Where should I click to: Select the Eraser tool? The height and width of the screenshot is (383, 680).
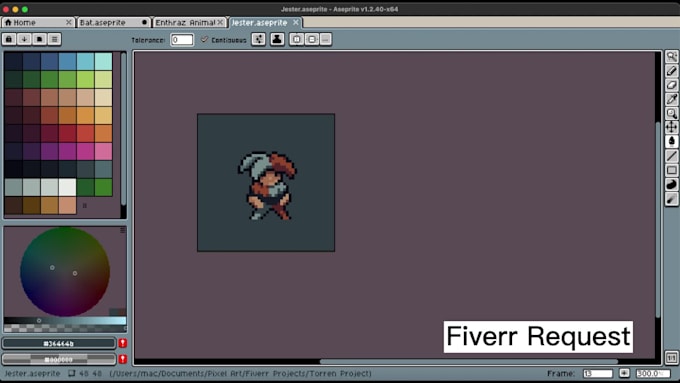(671, 85)
